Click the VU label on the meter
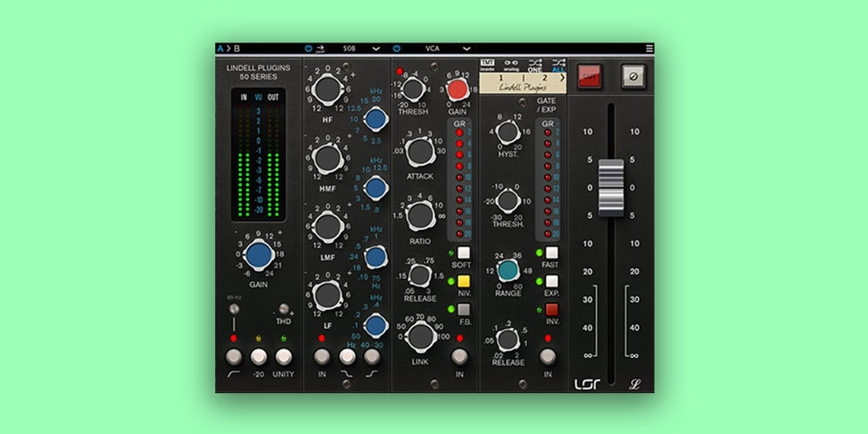Viewport: 868px width, 434px height. tap(259, 97)
